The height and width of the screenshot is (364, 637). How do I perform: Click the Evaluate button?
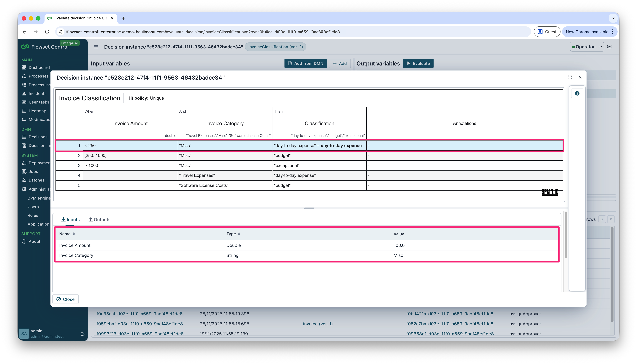418,63
